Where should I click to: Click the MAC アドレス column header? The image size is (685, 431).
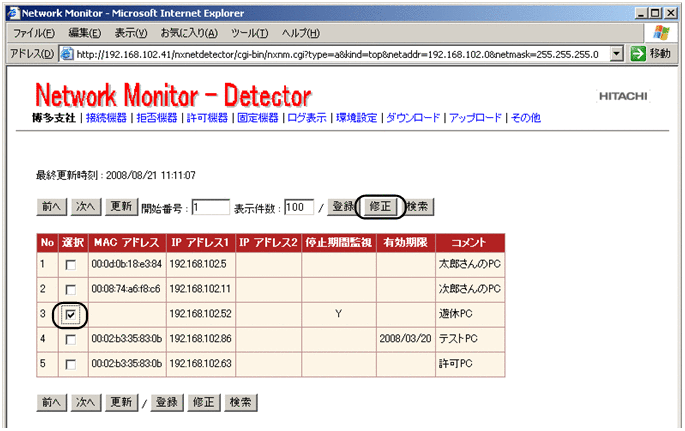tap(127, 243)
